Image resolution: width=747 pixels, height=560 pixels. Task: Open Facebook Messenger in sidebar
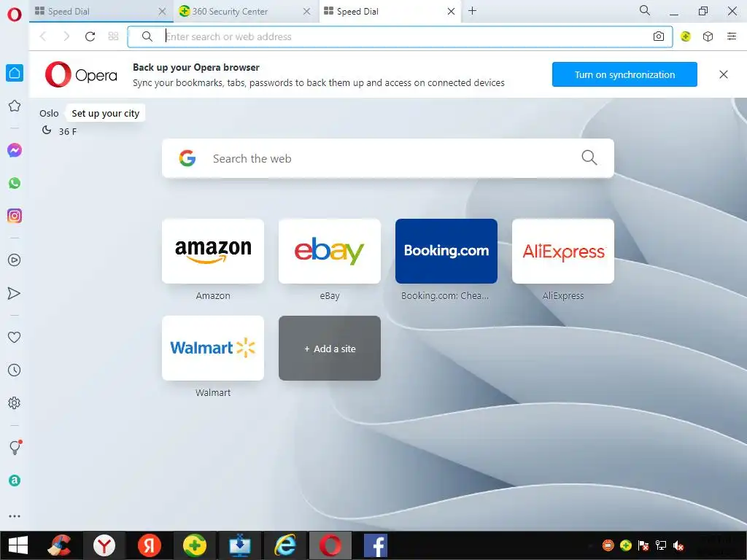point(15,150)
